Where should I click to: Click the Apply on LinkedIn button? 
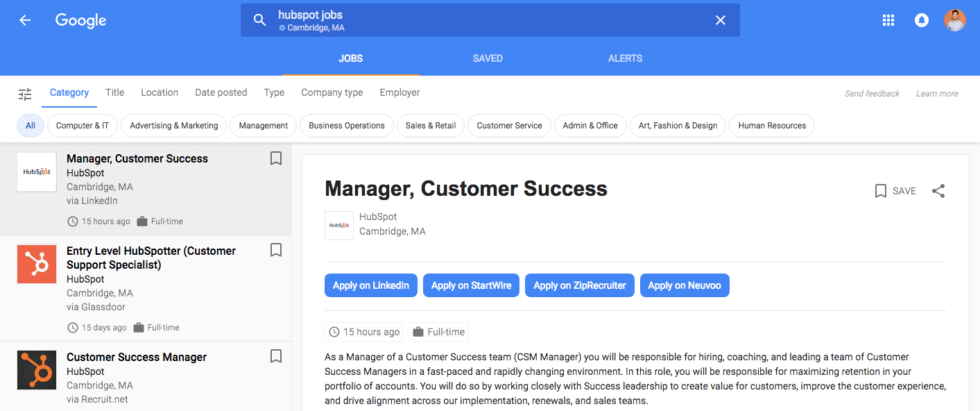(x=370, y=285)
